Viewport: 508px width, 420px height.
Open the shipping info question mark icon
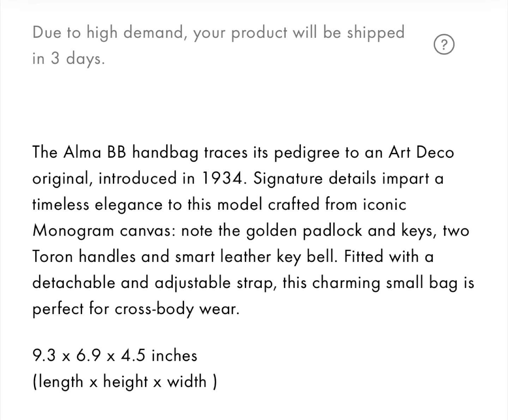(x=444, y=45)
